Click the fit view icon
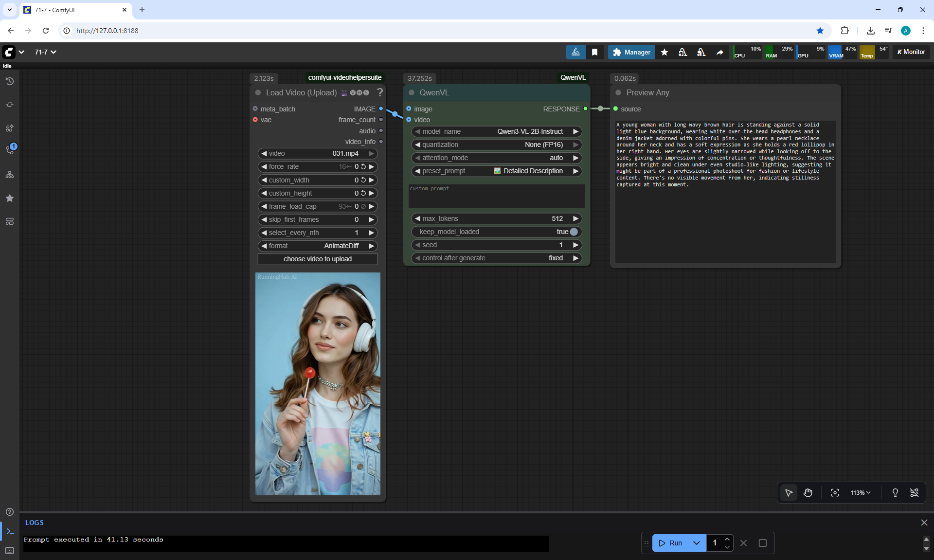Viewport: 934px width, 560px height. click(835, 493)
